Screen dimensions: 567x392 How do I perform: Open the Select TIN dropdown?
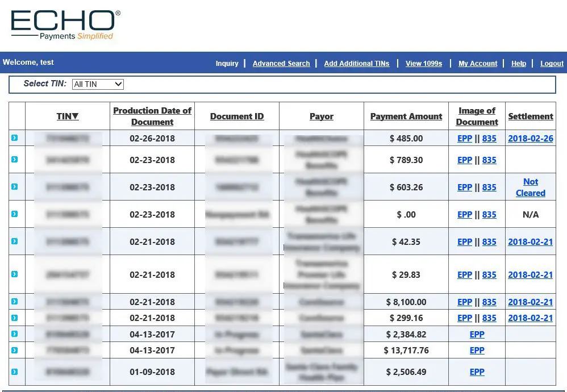[x=98, y=84]
